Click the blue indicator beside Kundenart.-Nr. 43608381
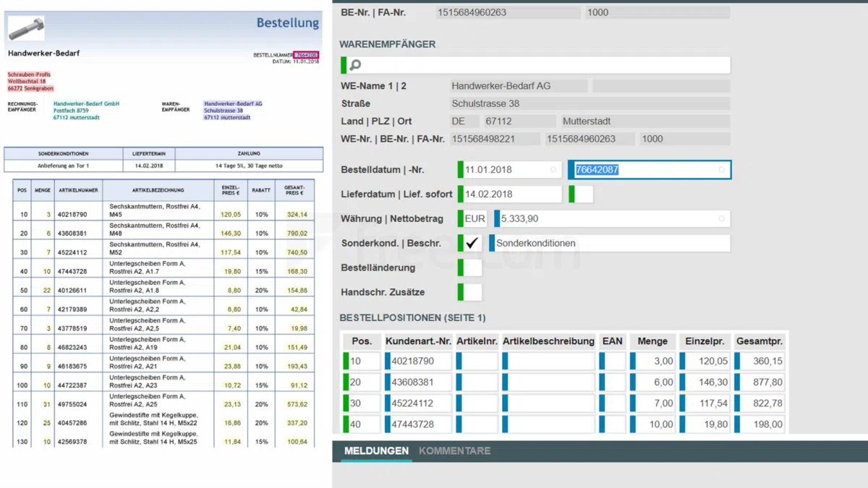Viewport: 868px width, 488px height. (x=387, y=382)
